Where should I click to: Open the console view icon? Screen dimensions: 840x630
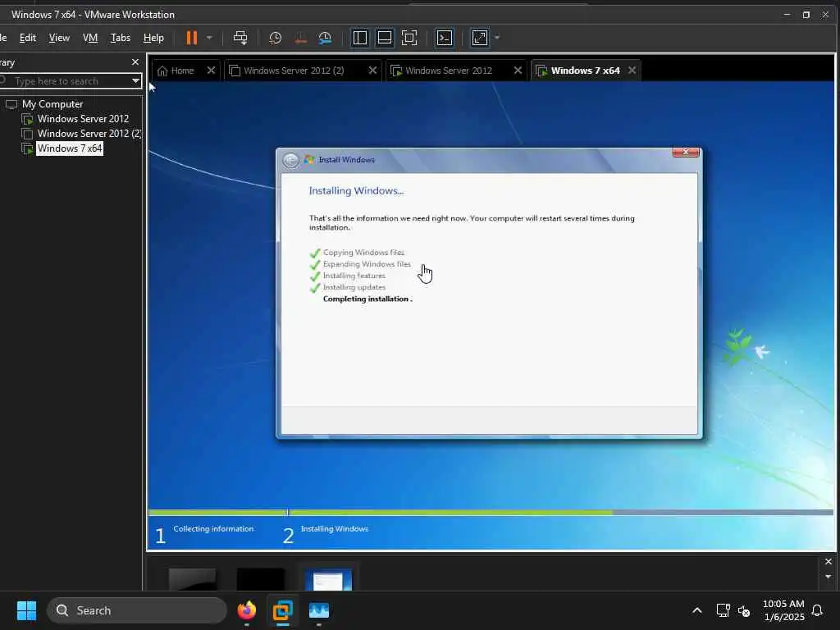pyautogui.click(x=445, y=38)
